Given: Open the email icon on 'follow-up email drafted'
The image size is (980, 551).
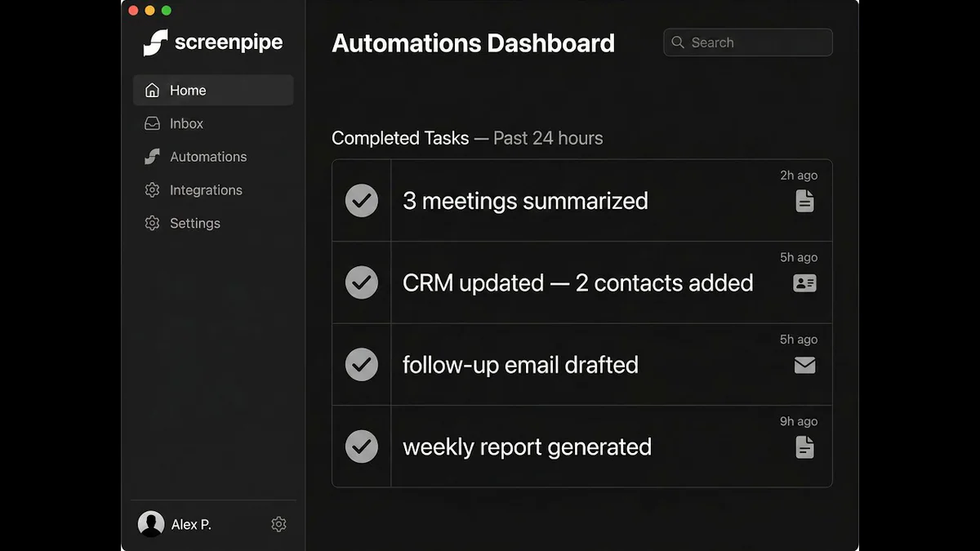Looking at the screenshot, I should (804, 365).
